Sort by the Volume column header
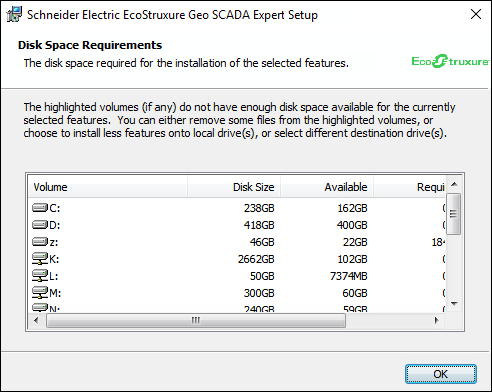The height and width of the screenshot is (392, 492). (x=107, y=187)
